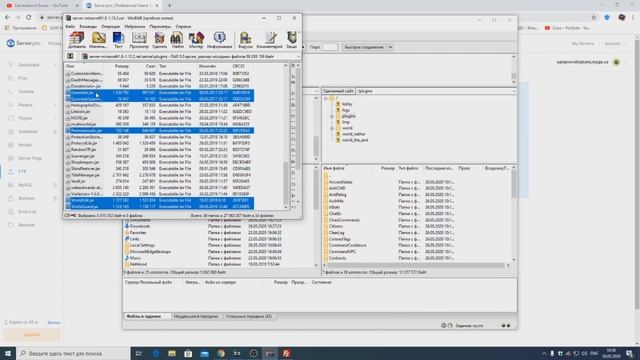Open the Операции menu in WinRAR
The image size is (640, 360).
click(x=111, y=27)
